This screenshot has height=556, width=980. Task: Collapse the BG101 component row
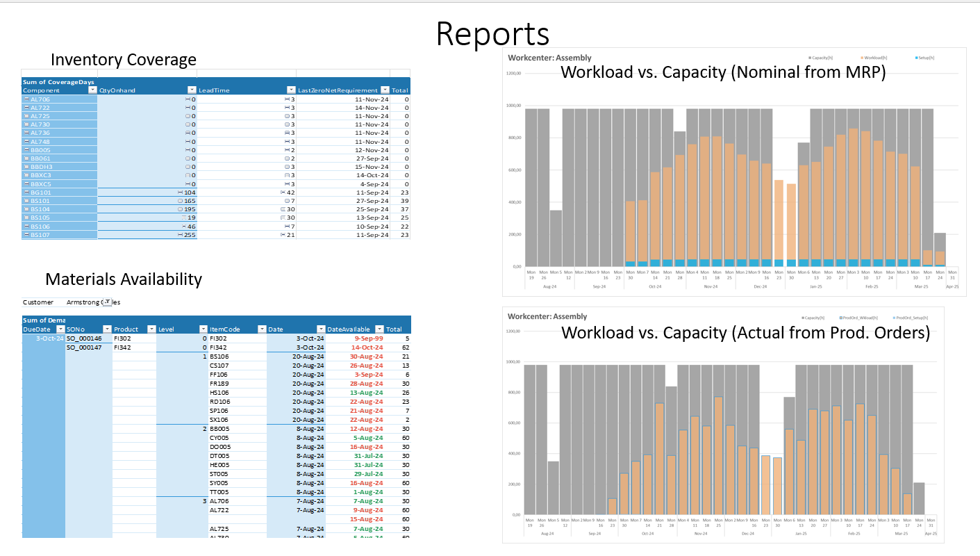26,193
